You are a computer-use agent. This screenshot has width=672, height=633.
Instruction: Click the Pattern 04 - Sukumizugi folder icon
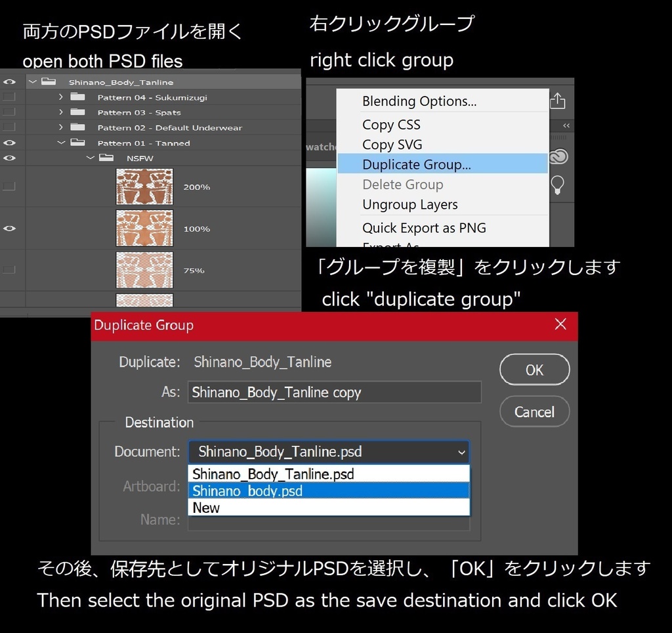(x=77, y=96)
